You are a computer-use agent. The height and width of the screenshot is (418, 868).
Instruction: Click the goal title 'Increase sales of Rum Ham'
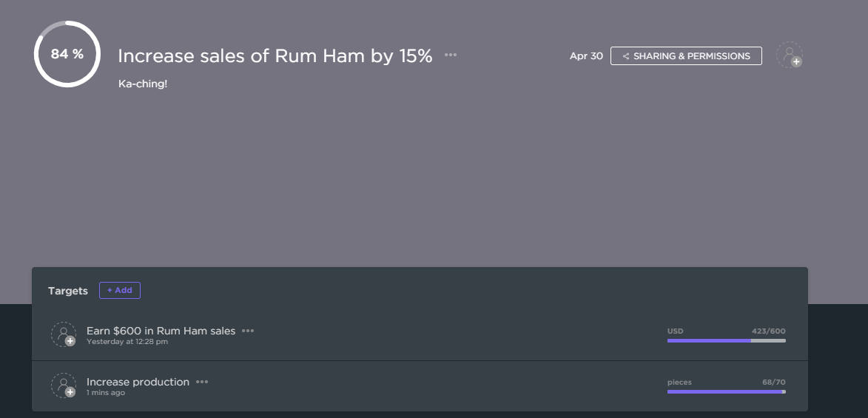(x=275, y=55)
